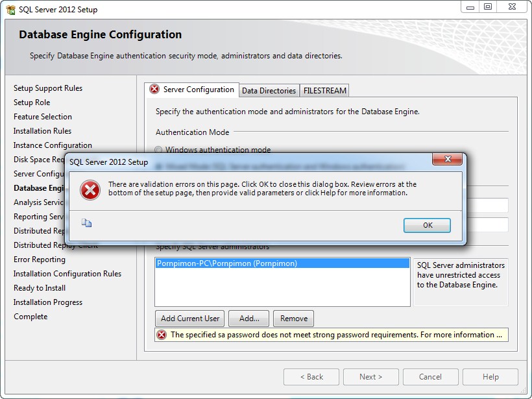Select Pornpimon-PC\Pornpimon administrator entry
Screen dimensions: 532x399
pos(227,263)
